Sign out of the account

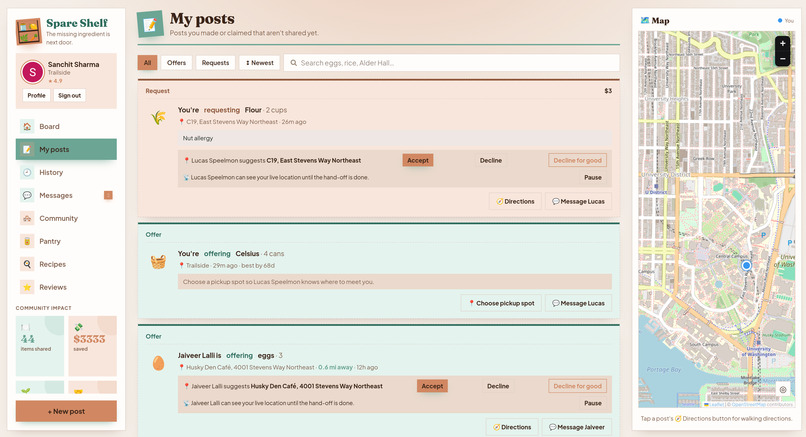[x=69, y=96]
